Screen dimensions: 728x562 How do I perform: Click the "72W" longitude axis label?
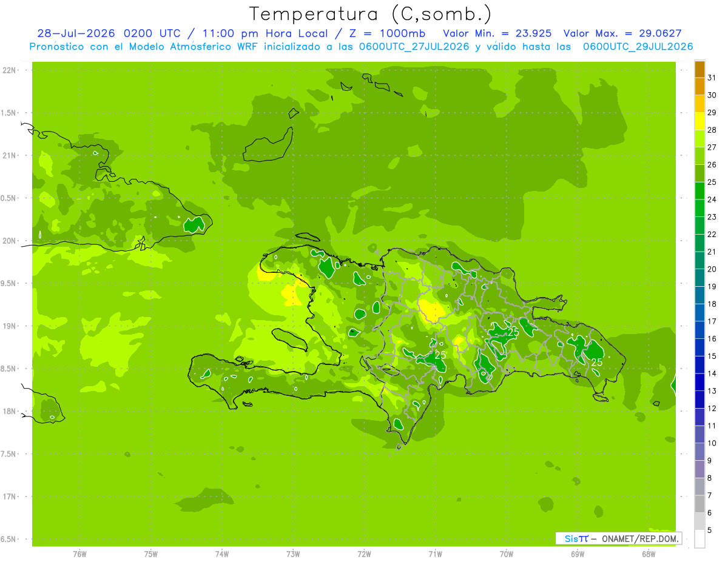pyautogui.click(x=364, y=555)
